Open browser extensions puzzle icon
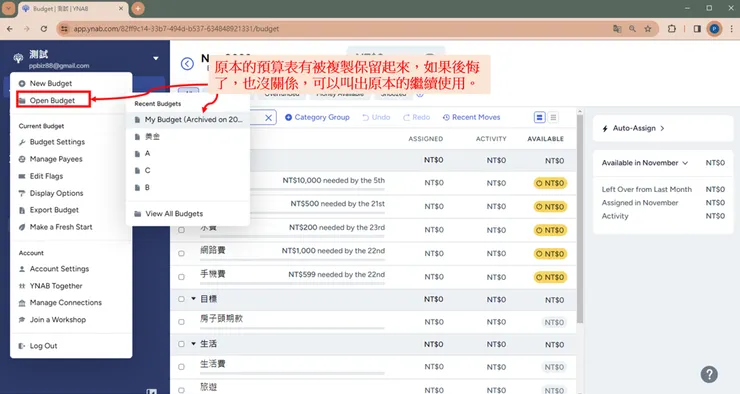This screenshot has width=740, height=394. (672, 29)
